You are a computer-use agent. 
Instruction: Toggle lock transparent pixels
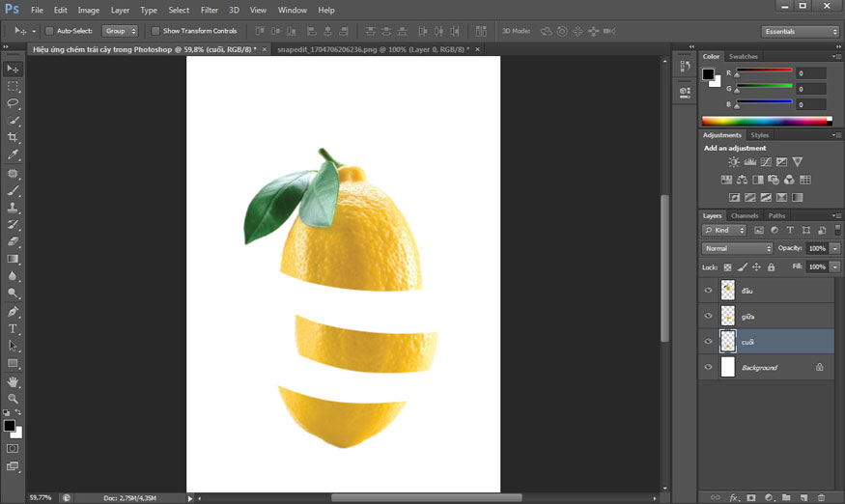click(x=727, y=266)
